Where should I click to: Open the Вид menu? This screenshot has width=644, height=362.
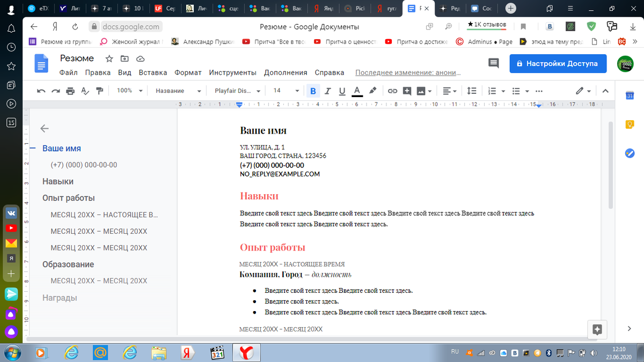point(125,72)
